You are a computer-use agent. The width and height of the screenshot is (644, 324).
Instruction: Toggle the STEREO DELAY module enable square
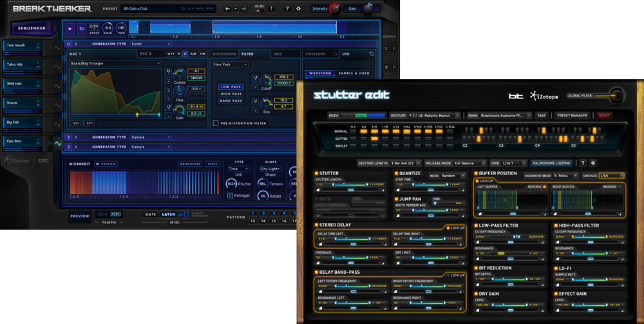[x=317, y=225]
